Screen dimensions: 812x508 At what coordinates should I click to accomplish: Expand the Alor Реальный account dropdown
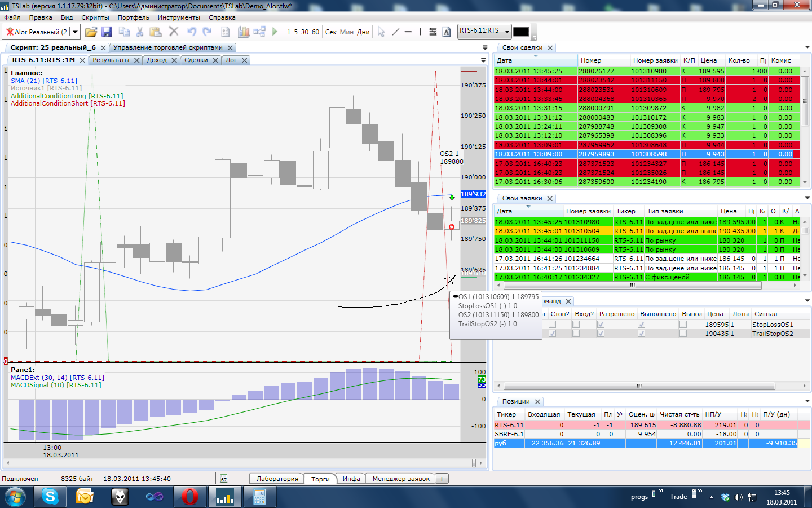point(75,32)
